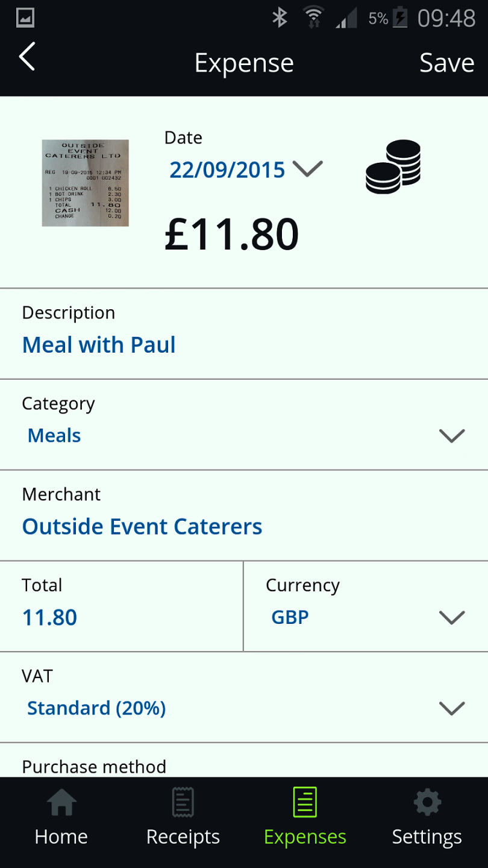Switch to the Home tab label
The height and width of the screenshot is (868, 488).
pos(61,837)
